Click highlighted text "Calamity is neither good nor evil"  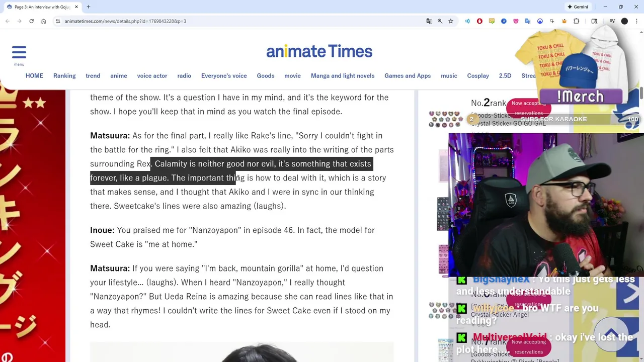(x=215, y=163)
